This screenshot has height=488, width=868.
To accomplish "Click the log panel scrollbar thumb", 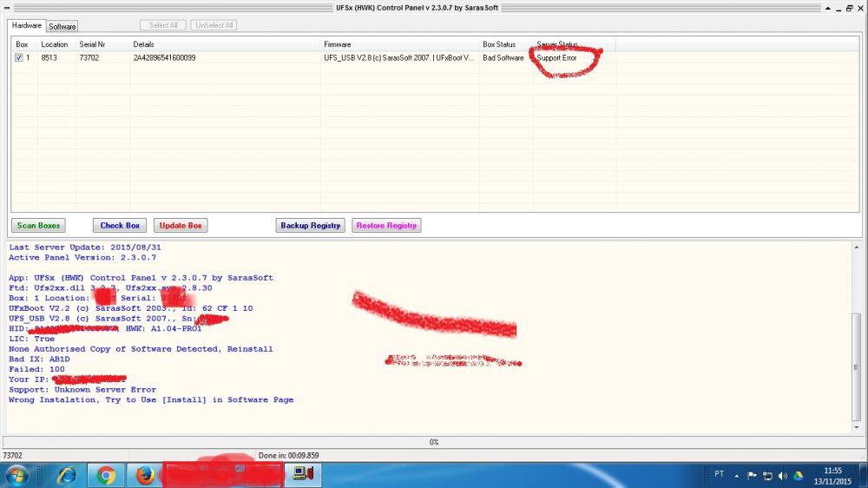I will coord(857,366).
